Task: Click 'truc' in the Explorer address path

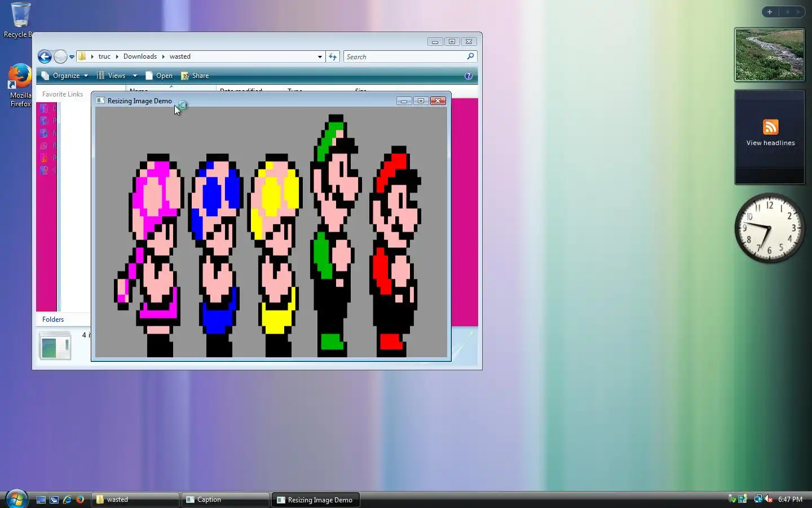Action: pyautogui.click(x=104, y=56)
